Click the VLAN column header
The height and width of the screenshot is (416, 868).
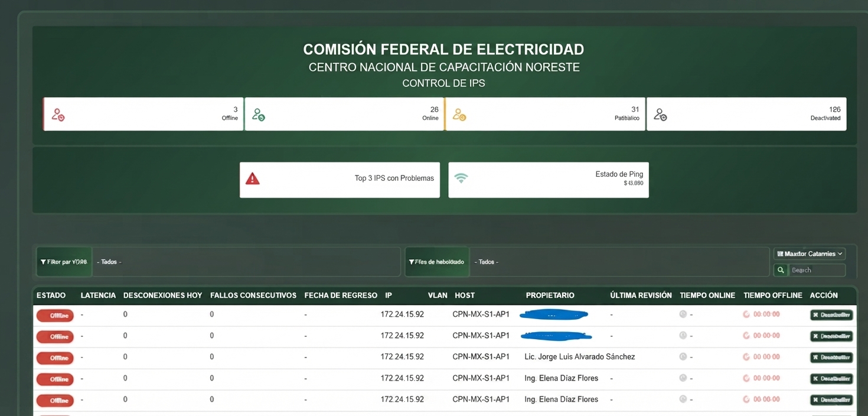click(x=438, y=295)
